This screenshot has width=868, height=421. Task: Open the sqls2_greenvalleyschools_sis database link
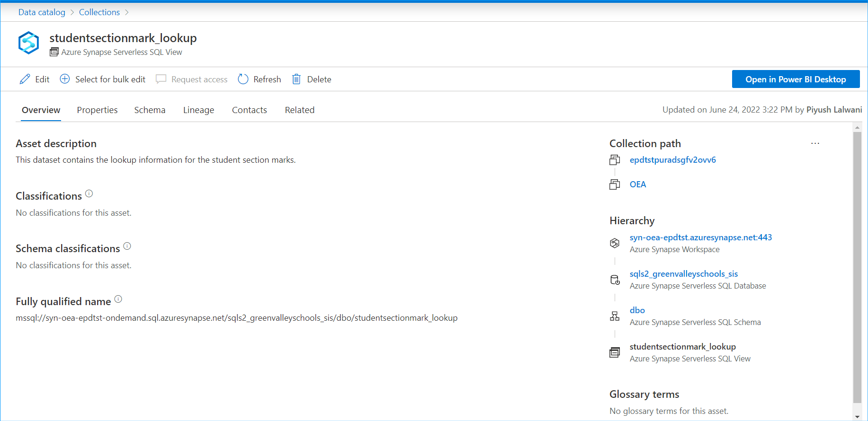point(683,274)
